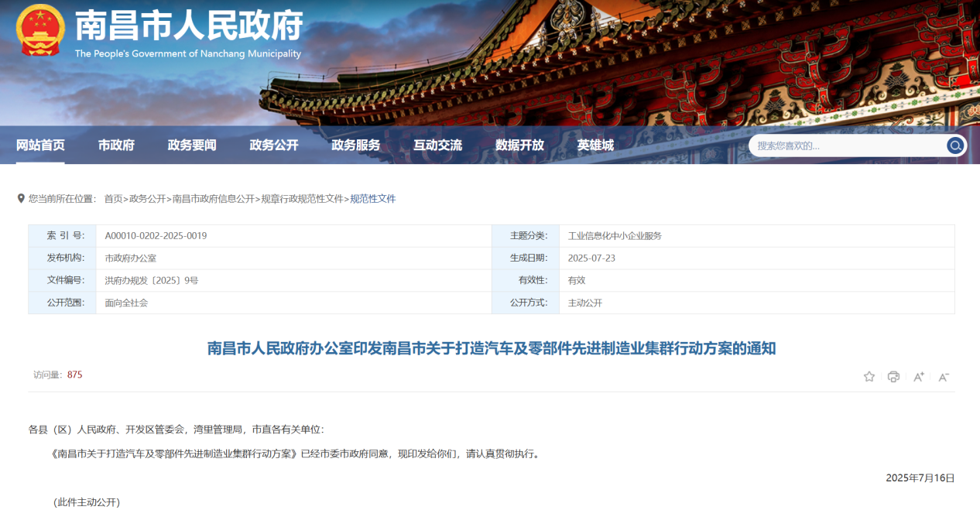Open the 市政府 navigation menu

tap(116, 145)
